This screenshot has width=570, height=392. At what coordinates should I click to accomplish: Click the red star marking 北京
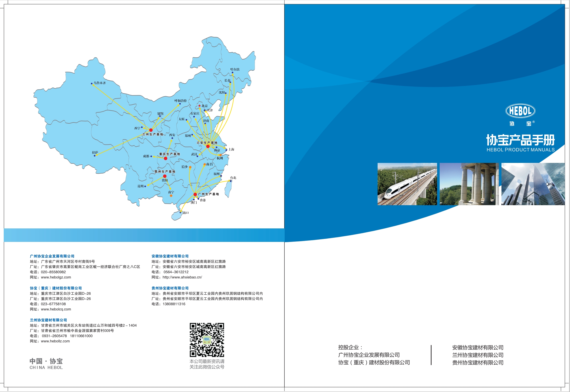click(x=199, y=106)
